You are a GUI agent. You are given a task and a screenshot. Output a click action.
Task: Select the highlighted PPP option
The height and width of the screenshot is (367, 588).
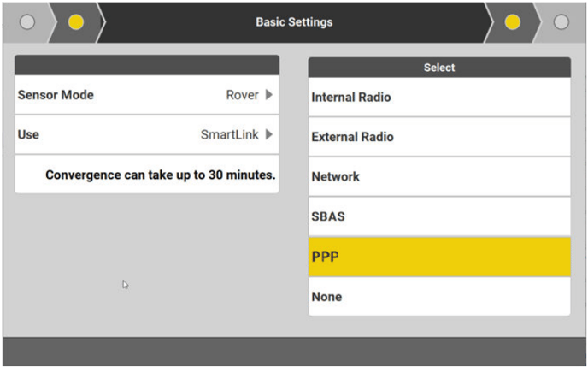[438, 257]
